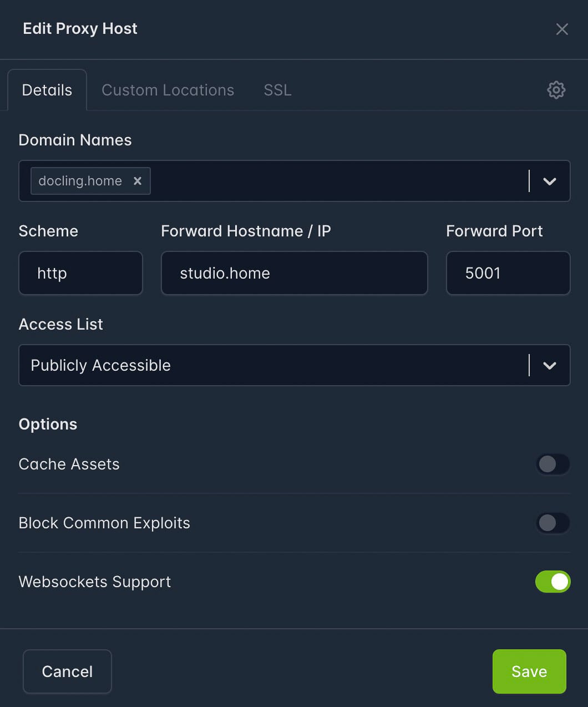
Task: Remove the docling.home domain tag
Action: click(138, 181)
